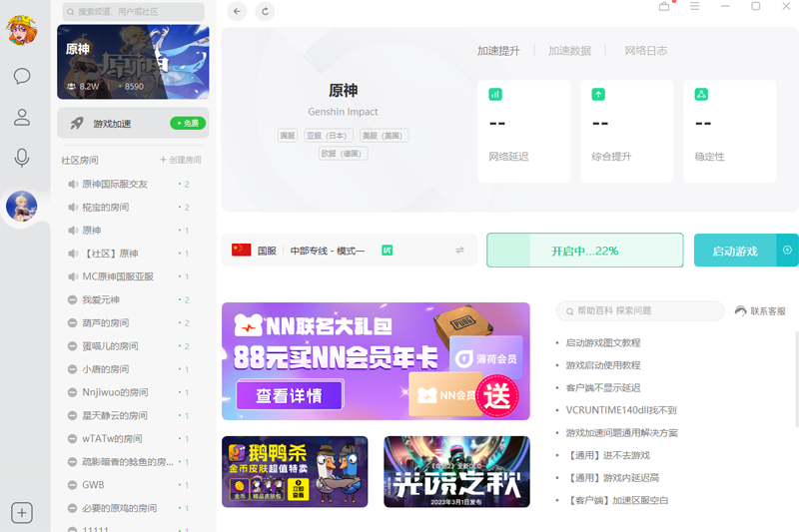
Task: Open the 【通用】游戏内延迟高 link
Action: (612, 477)
